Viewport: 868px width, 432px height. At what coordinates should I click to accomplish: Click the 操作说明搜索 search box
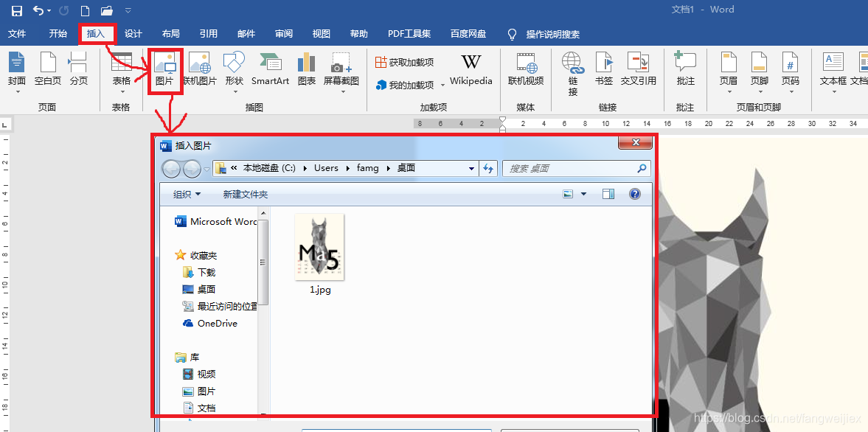(x=544, y=35)
